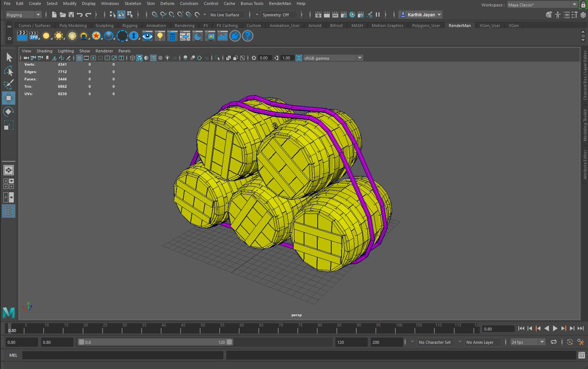This screenshot has width=588, height=369.
Task: Save the scene with floppy icon
Action: coord(71,15)
